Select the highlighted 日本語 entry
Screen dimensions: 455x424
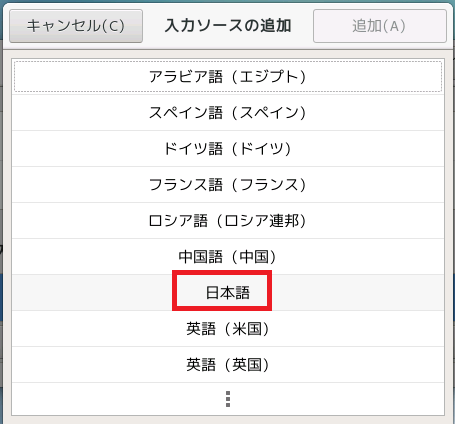pyautogui.click(x=228, y=293)
